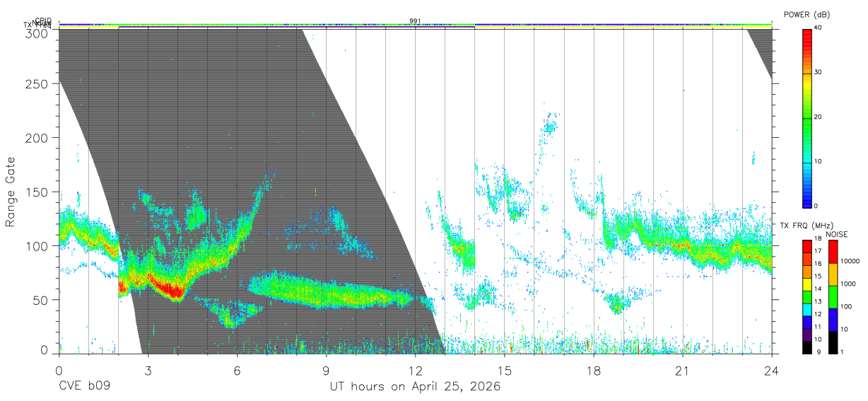Click the 6 hour tick label on time axis
Viewport: 868px width, 401px height.
[237, 371]
